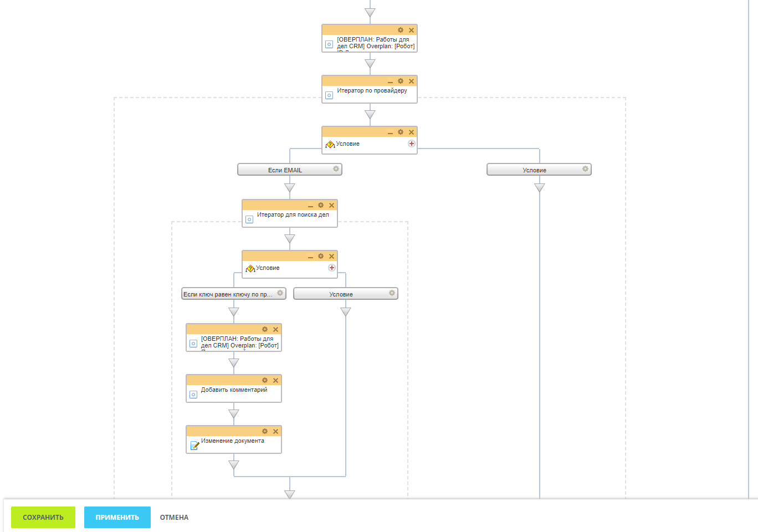
Task: Add new branch with red plus on top Условие
Action: point(412,143)
